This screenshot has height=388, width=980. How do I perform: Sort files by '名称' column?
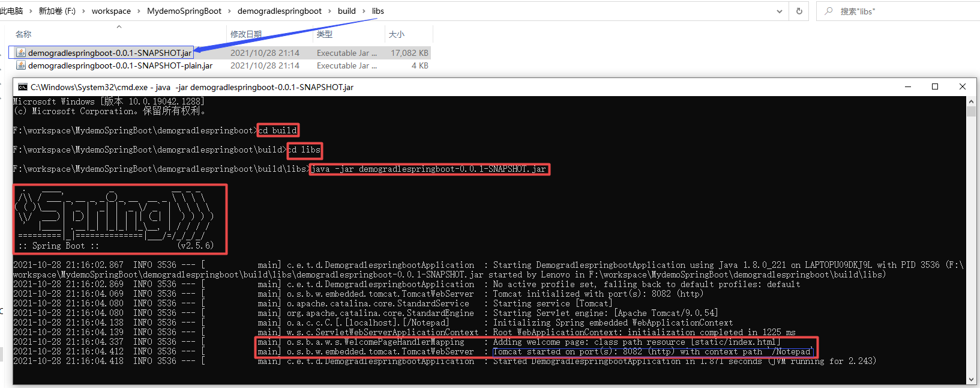[23, 34]
